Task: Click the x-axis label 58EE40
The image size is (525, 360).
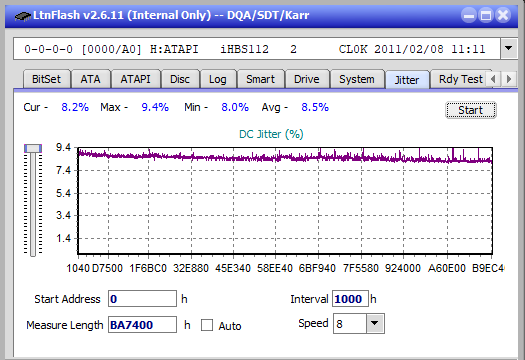Action: (x=275, y=268)
